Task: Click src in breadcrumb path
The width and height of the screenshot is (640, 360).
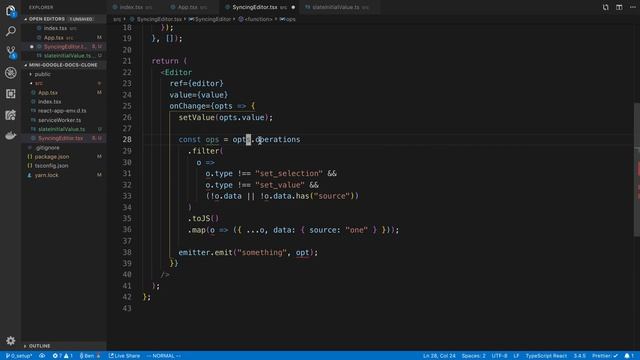Action: [117, 19]
